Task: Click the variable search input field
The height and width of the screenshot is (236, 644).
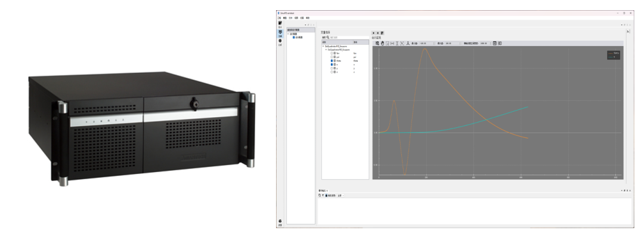Action: (349, 38)
